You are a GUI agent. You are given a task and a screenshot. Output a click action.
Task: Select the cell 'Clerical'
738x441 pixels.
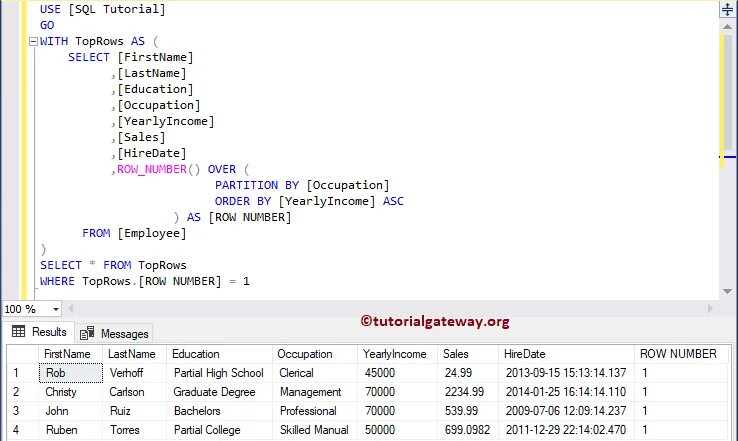[x=315, y=373]
